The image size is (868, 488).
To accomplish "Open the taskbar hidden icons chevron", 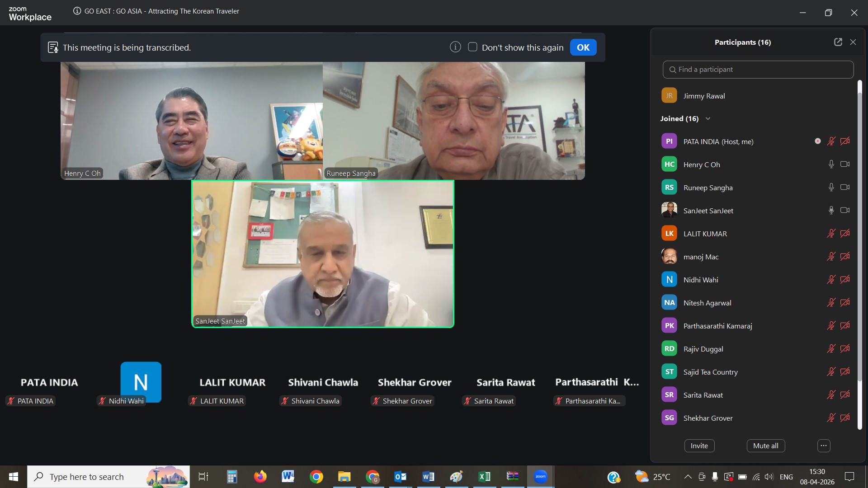I will pos(687,477).
